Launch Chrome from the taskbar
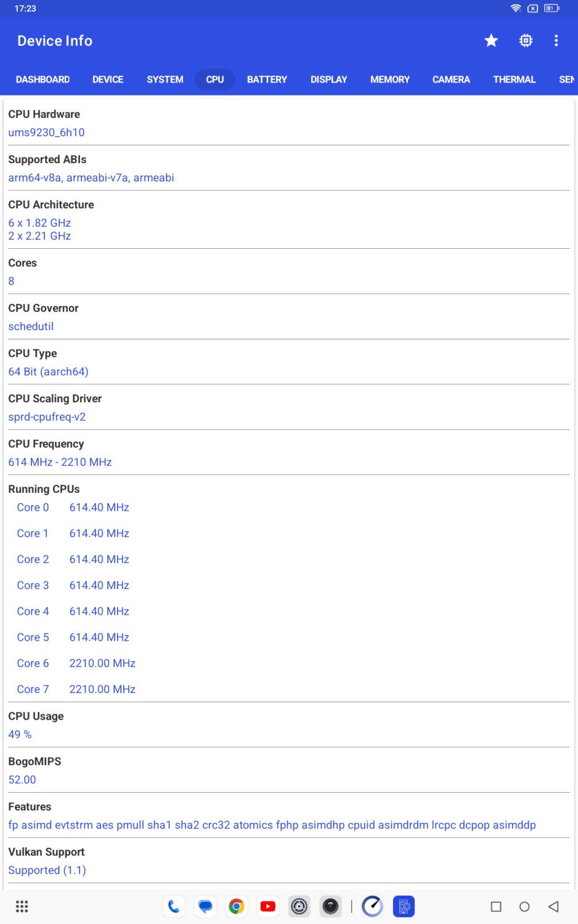The width and height of the screenshot is (578, 924). [237, 906]
